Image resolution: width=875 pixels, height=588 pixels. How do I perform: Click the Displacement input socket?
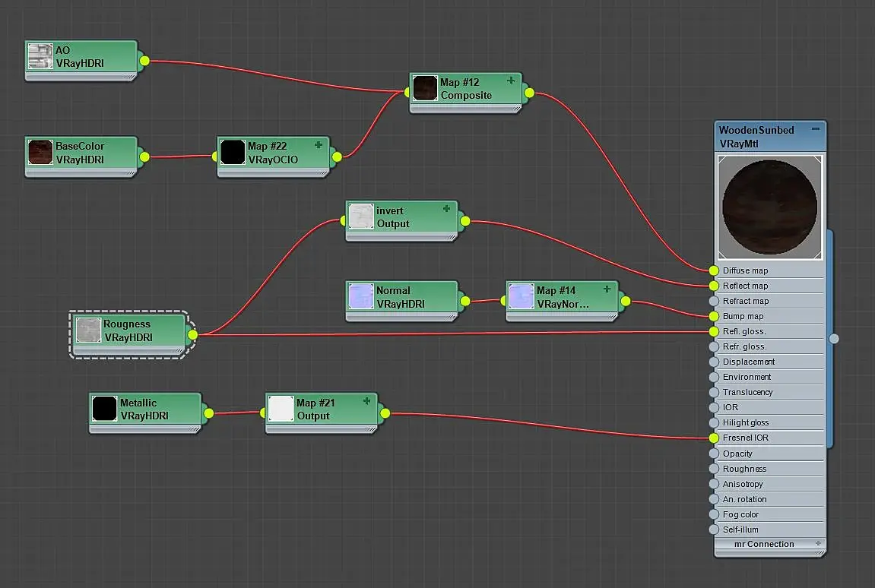pyautogui.click(x=714, y=362)
